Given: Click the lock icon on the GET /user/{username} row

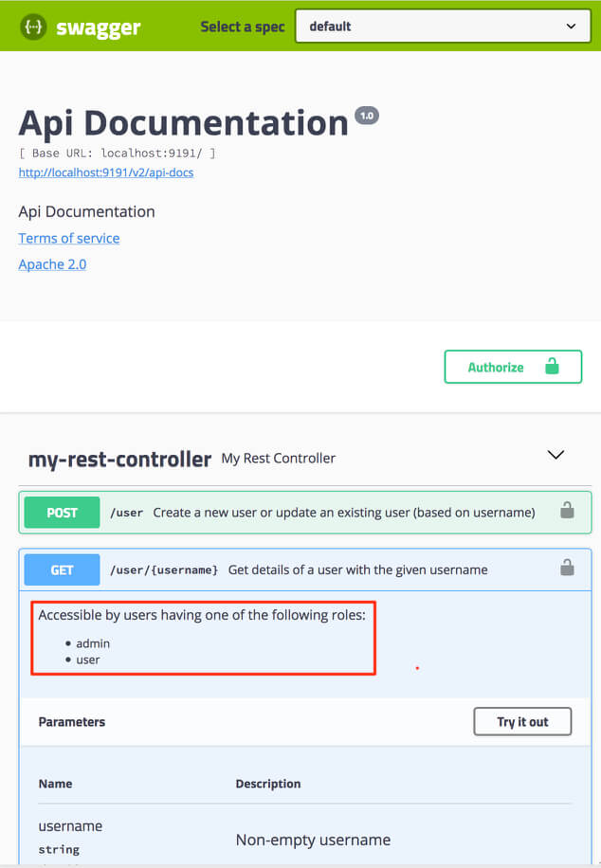Looking at the screenshot, I should [x=567, y=569].
